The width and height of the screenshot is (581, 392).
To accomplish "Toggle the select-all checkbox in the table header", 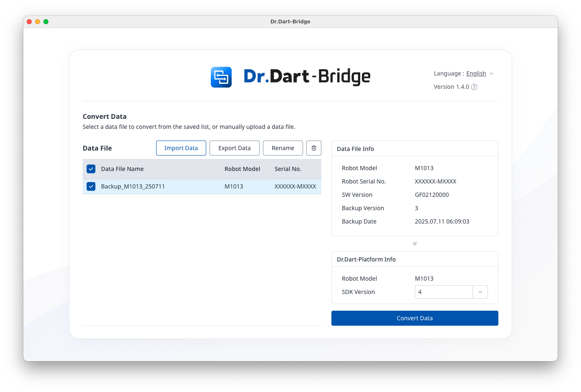I will 91,169.
